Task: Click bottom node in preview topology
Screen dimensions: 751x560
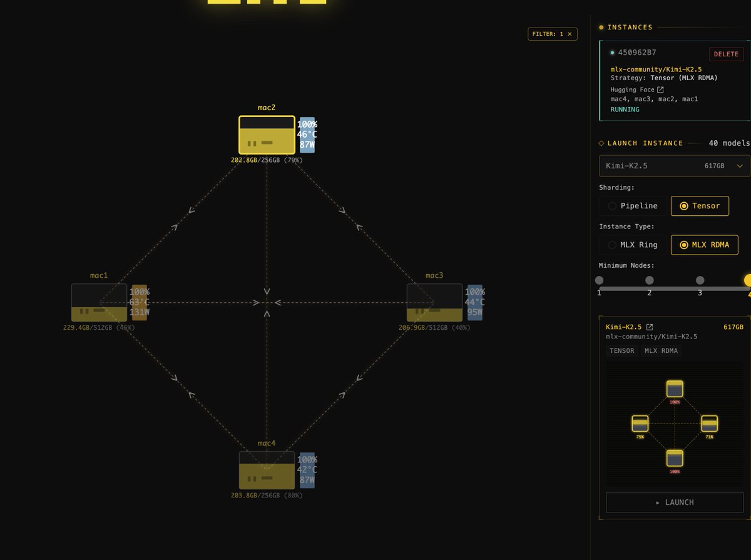Action: coord(674,458)
